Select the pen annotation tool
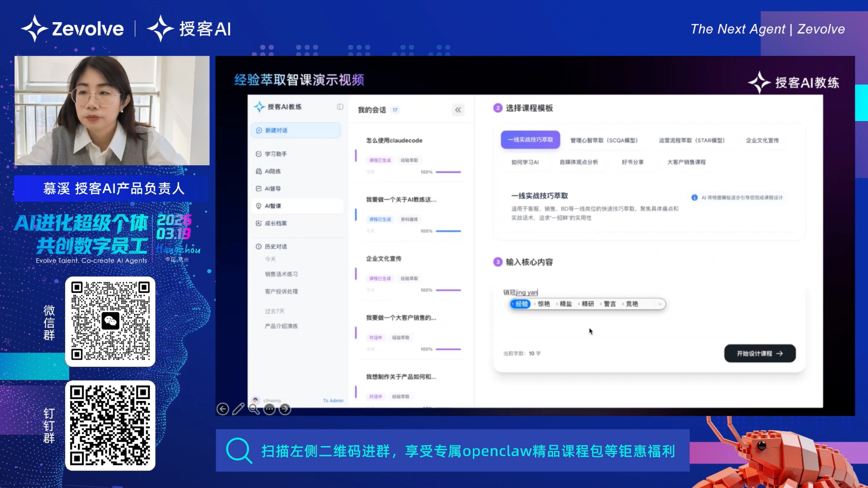The width and height of the screenshot is (868, 488). [238, 409]
